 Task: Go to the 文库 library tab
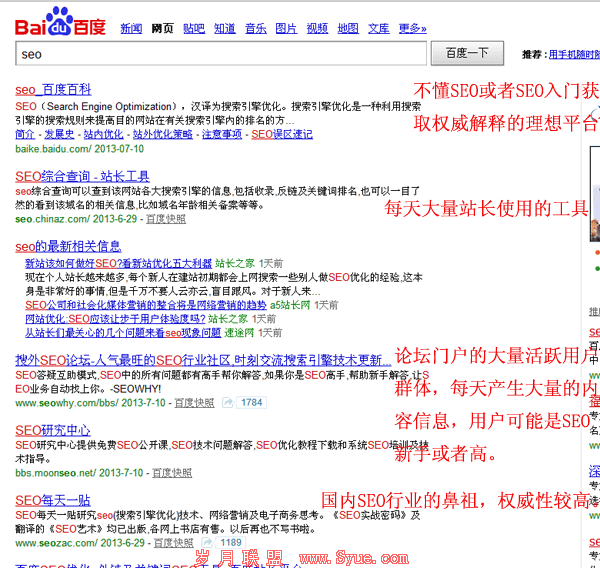click(x=379, y=28)
